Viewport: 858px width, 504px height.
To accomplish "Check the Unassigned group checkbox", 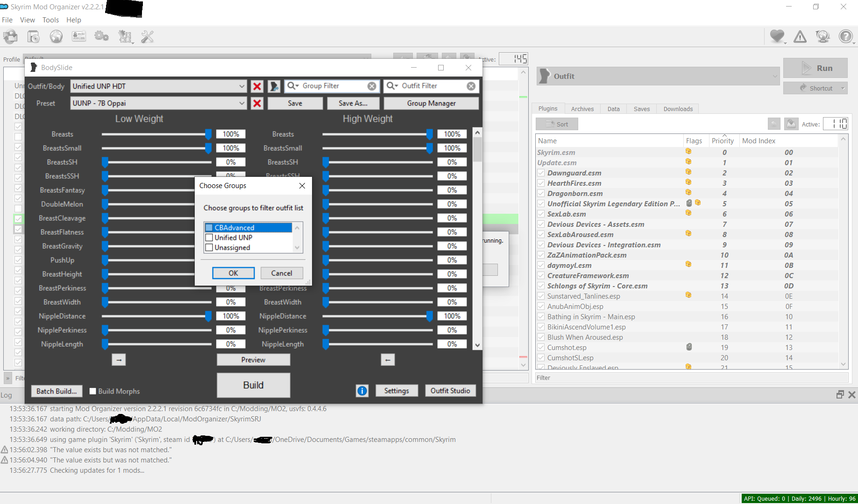I will pos(209,248).
